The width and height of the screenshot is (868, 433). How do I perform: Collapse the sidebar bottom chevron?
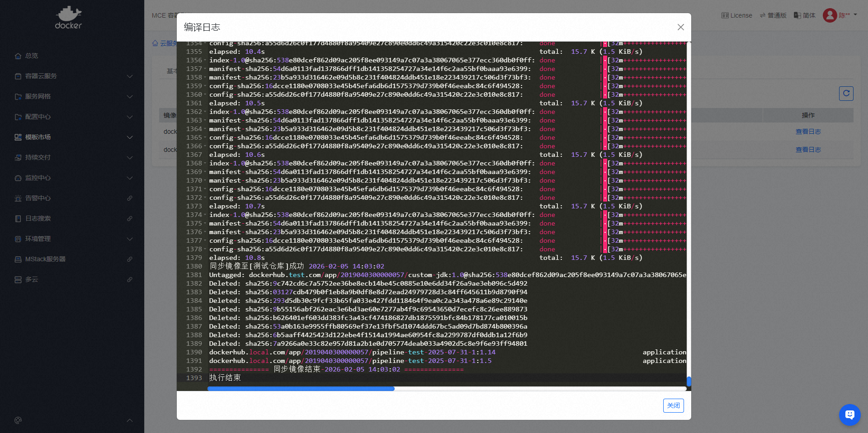tap(130, 420)
